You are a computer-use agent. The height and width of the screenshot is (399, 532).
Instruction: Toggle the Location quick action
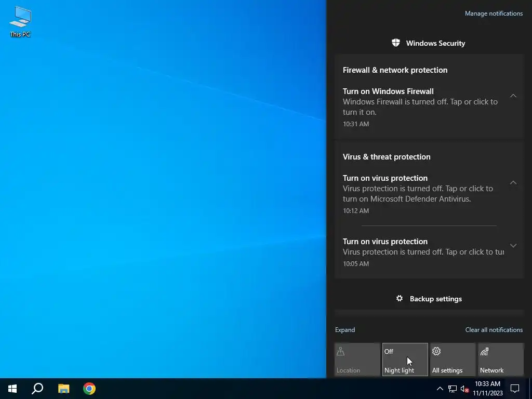pos(357,360)
